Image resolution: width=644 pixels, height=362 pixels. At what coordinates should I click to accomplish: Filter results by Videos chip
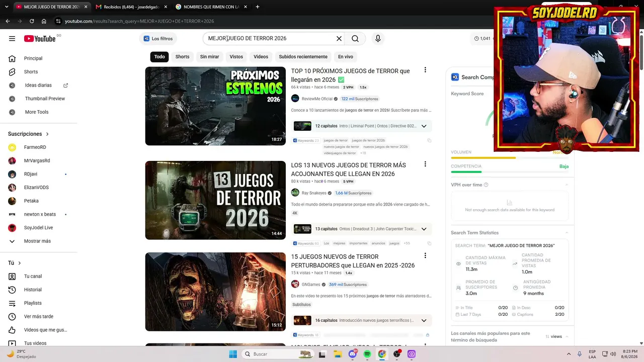click(261, 57)
